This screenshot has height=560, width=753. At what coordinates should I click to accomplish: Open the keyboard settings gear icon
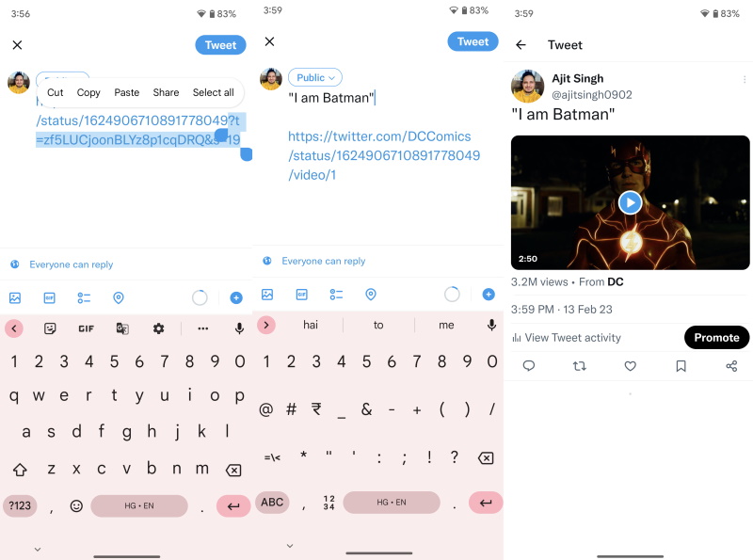click(x=158, y=328)
